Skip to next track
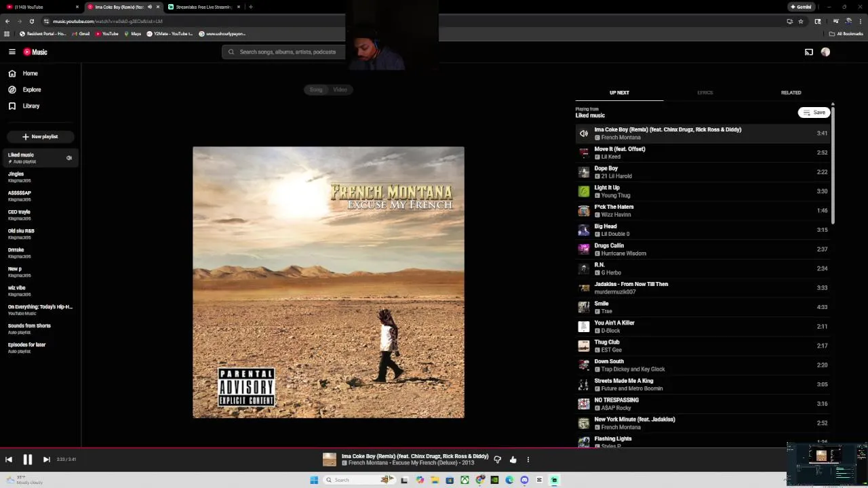This screenshot has width=868, height=488. (47, 460)
